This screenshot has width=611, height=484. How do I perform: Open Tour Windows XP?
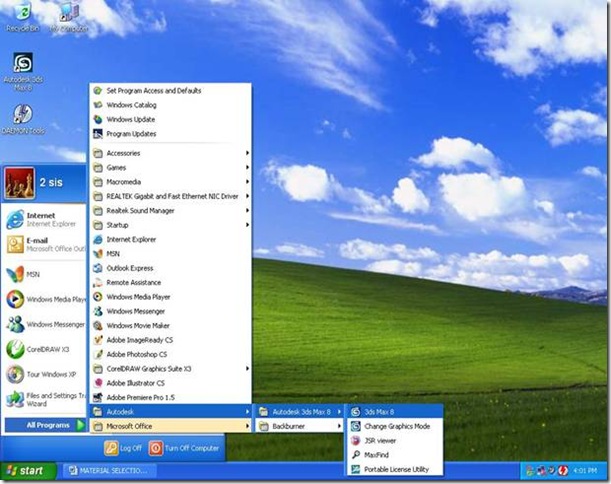pyautogui.click(x=44, y=374)
